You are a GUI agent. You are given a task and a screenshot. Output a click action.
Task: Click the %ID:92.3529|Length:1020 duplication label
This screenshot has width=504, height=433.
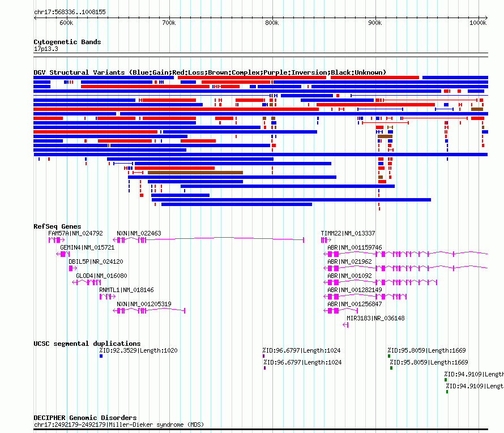coord(138,350)
